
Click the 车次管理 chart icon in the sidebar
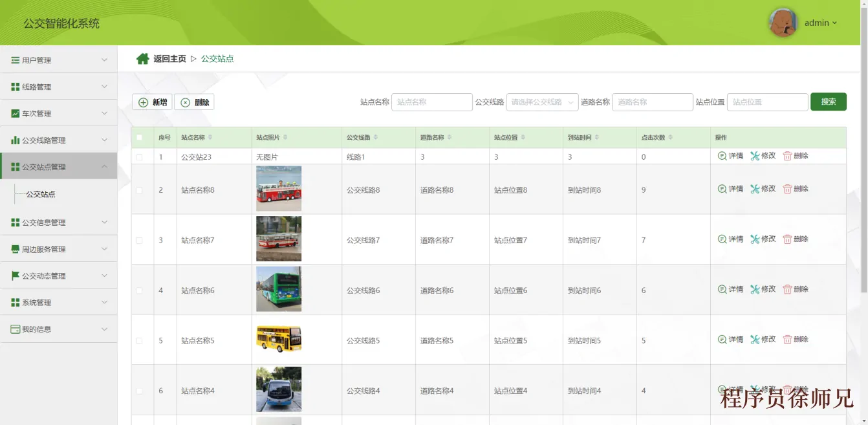tap(16, 113)
